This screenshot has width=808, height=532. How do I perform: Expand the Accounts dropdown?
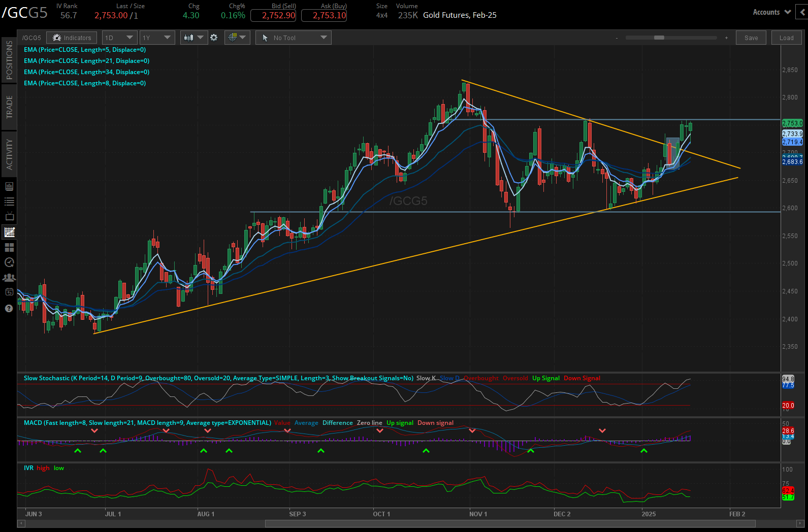pos(771,12)
